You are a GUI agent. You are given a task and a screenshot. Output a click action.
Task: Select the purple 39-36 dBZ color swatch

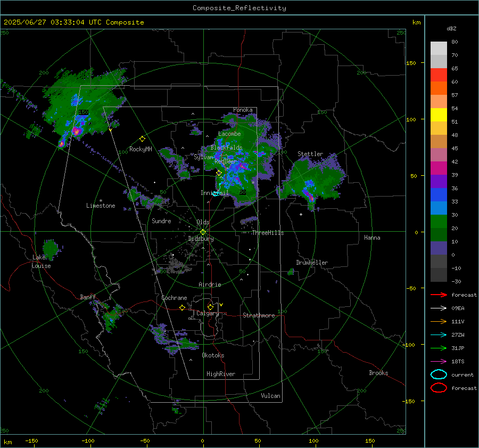pyautogui.click(x=439, y=181)
